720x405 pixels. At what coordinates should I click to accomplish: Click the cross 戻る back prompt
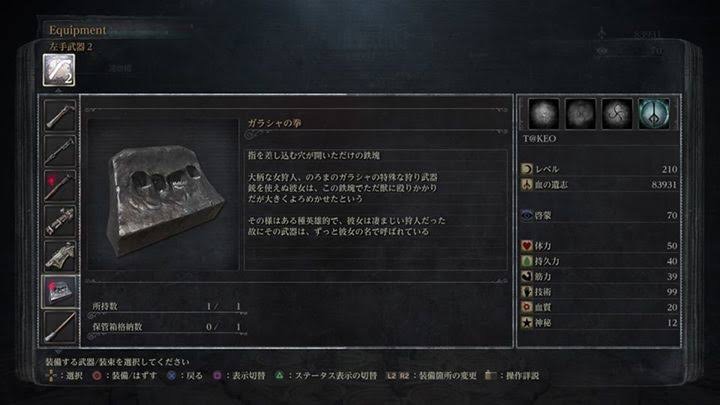click(x=184, y=376)
